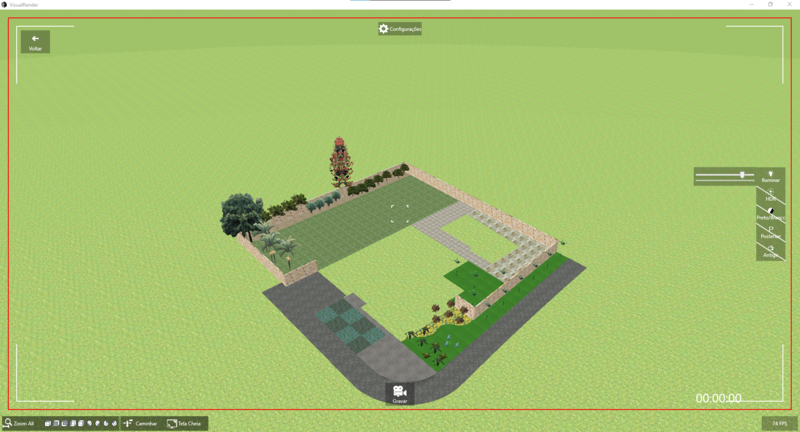Click the Voltar back arrow button
Image resolution: width=800 pixels, height=432 pixels.
(x=35, y=41)
